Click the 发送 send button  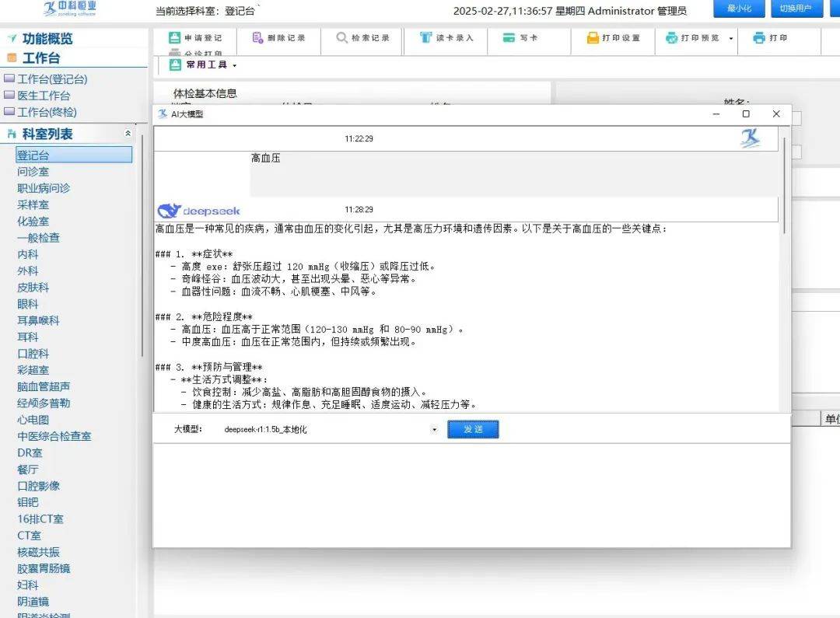pos(473,428)
